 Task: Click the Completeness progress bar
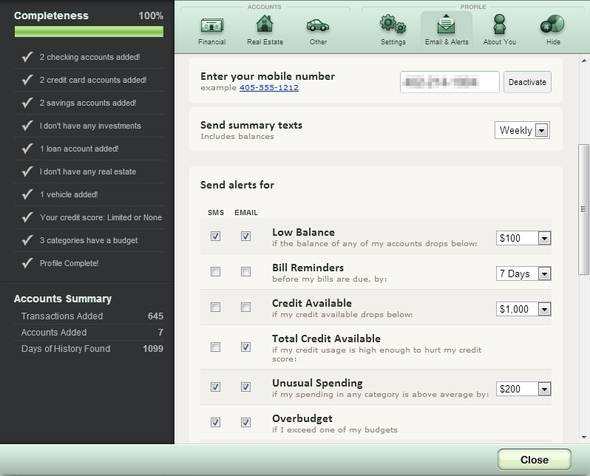89,32
